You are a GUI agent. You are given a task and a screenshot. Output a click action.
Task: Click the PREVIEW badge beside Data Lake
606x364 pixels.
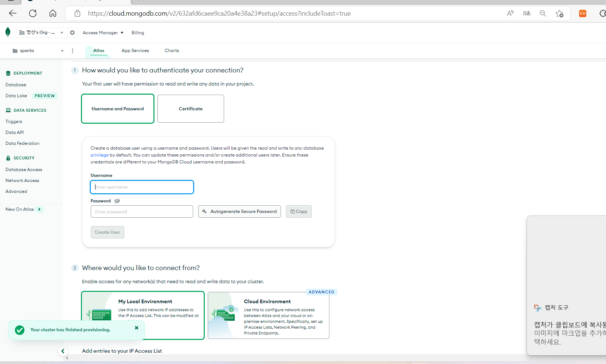pos(45,96)
